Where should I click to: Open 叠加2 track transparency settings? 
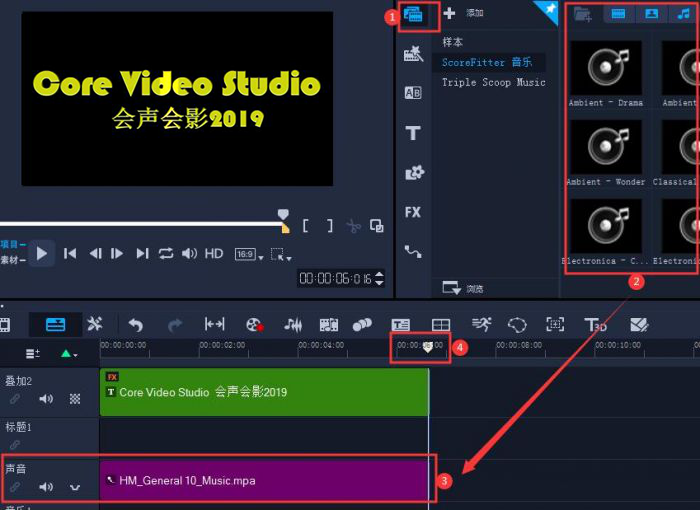coord(75,398)
